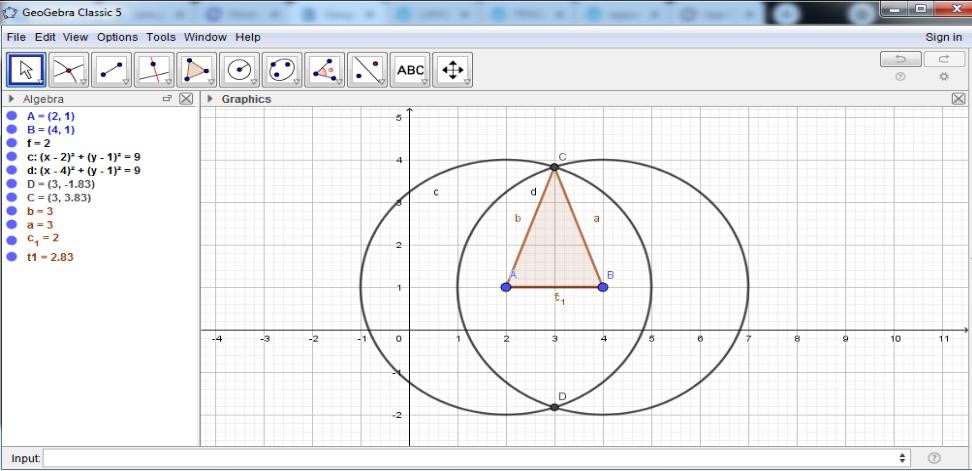
Task: Expand the Algebra panel style bar arrow
Action: (11, 100)
